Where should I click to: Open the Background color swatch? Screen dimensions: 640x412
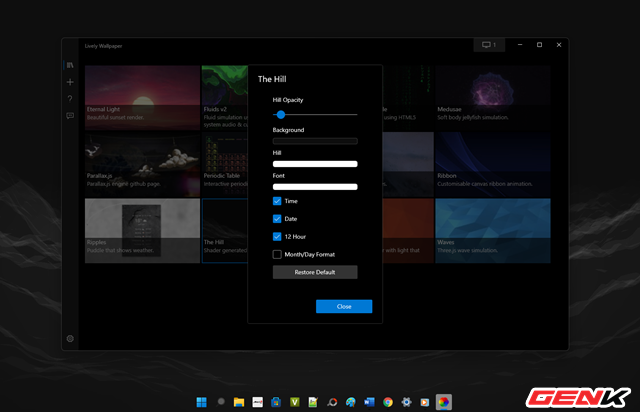coord(315,141)
